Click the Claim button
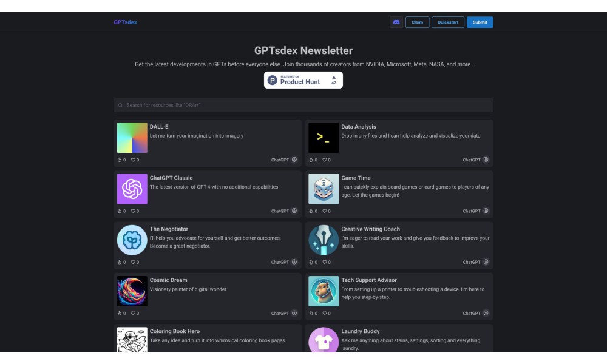607x364 pixels. 417,22
